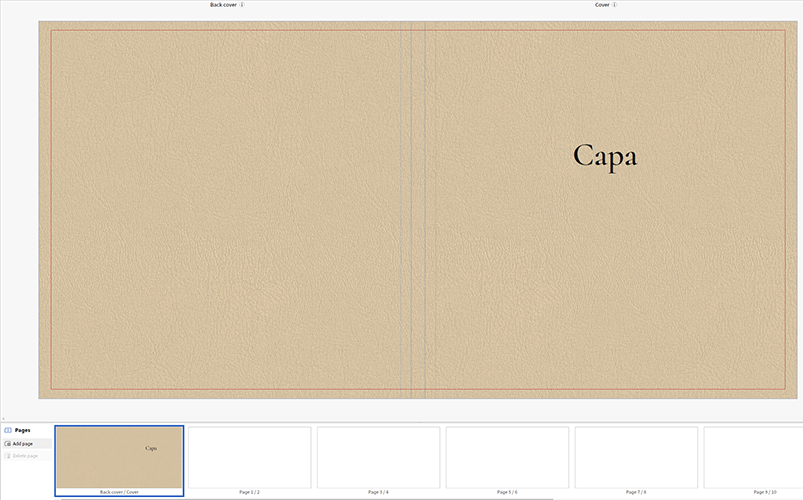Select the Page 3 / 4 spread thumbnail
The image size is (803, 500).
(378, 458)
